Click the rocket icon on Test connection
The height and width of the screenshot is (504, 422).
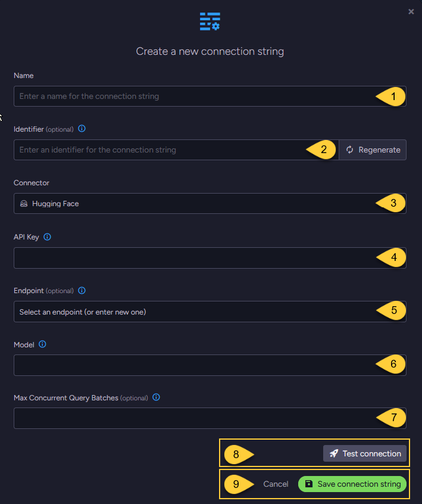334,453
